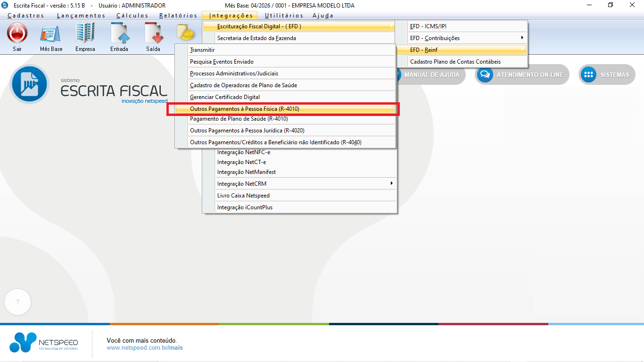Click the Atendimento On-Line chat icon
Screen dimensions: 644x362
point(484,75)
